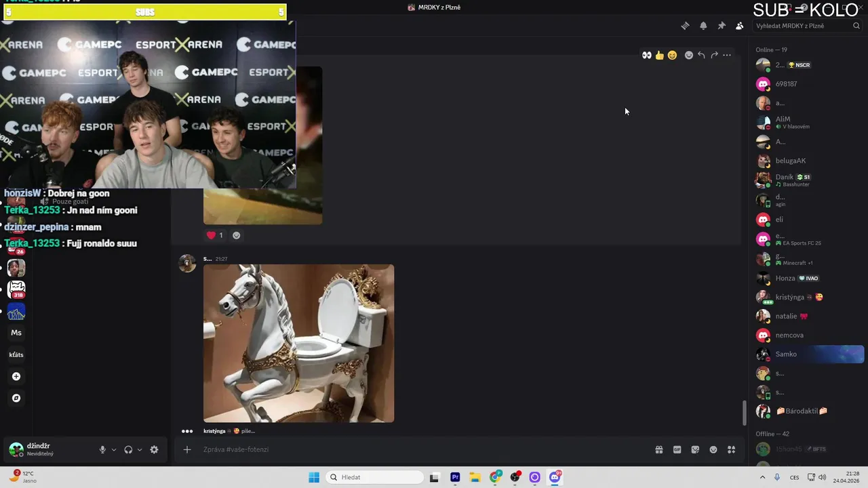Click member belugaAK in the list

[810, 161]
